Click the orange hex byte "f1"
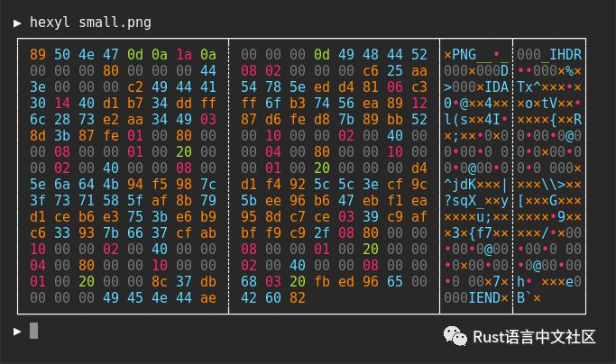This screenshot has width=616, height=364. pos(395,201)
